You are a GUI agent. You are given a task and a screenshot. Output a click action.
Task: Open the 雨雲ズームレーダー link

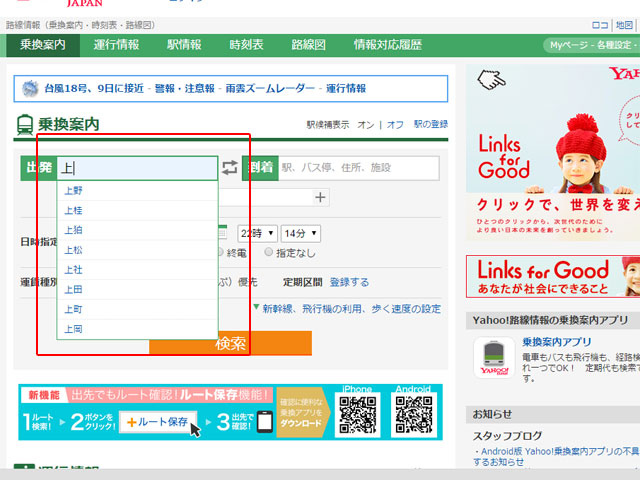point(270,89)
